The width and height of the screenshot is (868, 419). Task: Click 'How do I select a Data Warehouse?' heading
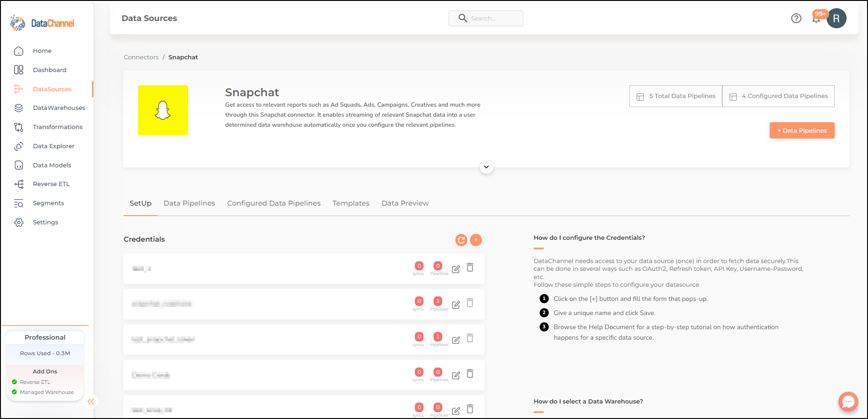coord(588,401)
